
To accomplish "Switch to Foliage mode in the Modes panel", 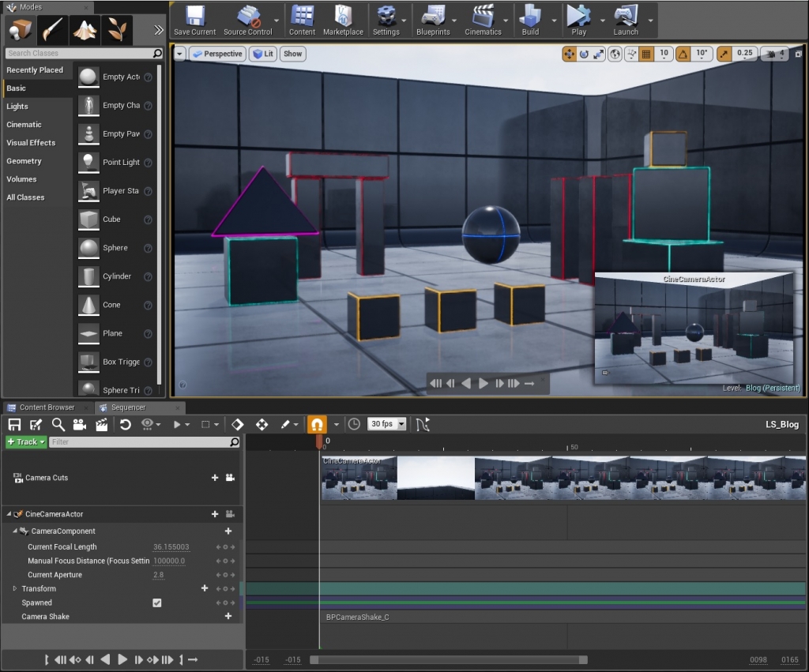I will [116, 28].
